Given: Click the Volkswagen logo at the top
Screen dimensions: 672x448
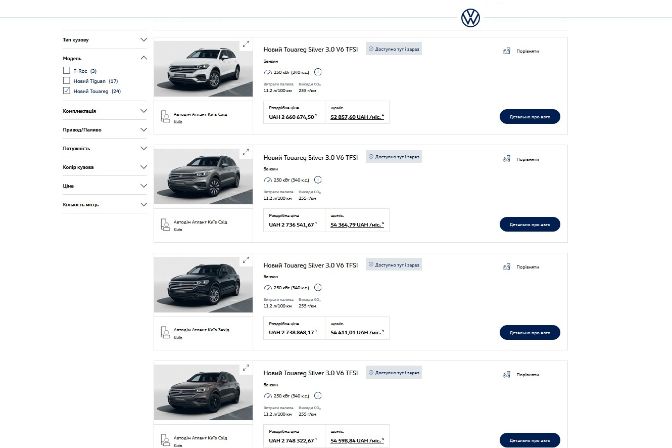Looking at the screenshot, I should click(x=470, y=17).
